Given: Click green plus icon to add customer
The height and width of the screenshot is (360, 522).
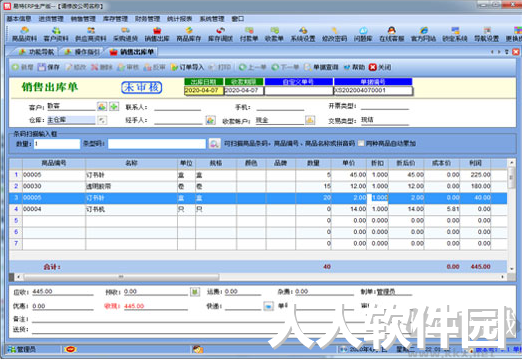Looking at the screenshot, I should click(114, 107).
